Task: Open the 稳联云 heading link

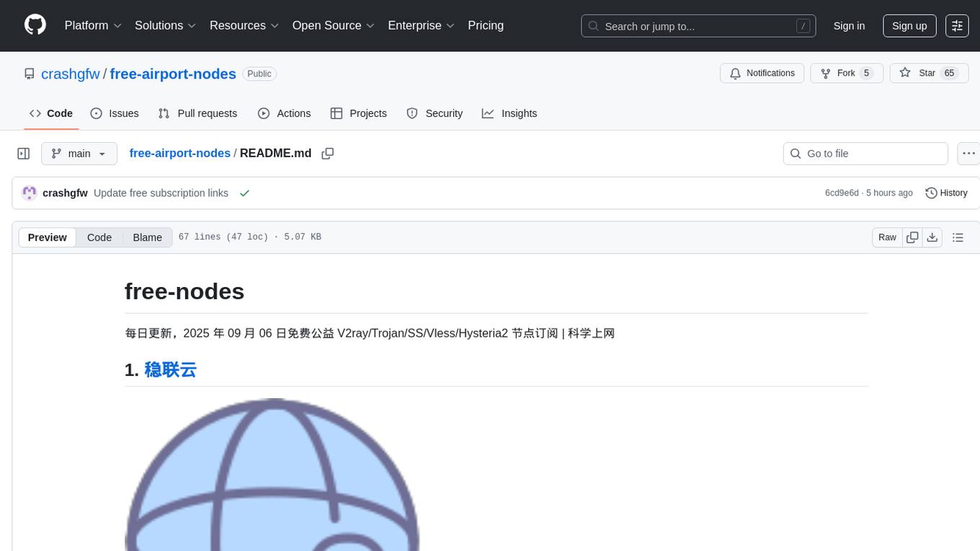Action: coord(171,370)
